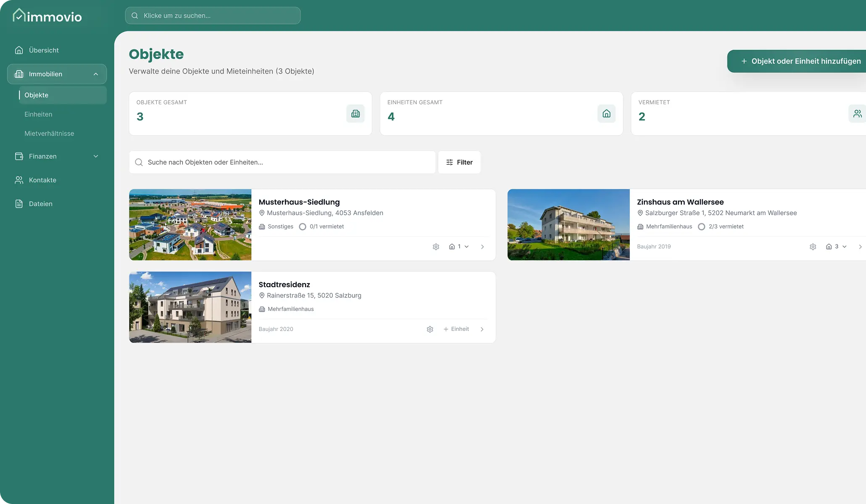Click the Zinshaus am Wallersee photo
This screenshot has width=866, height=504.
[x=569, y=225]
